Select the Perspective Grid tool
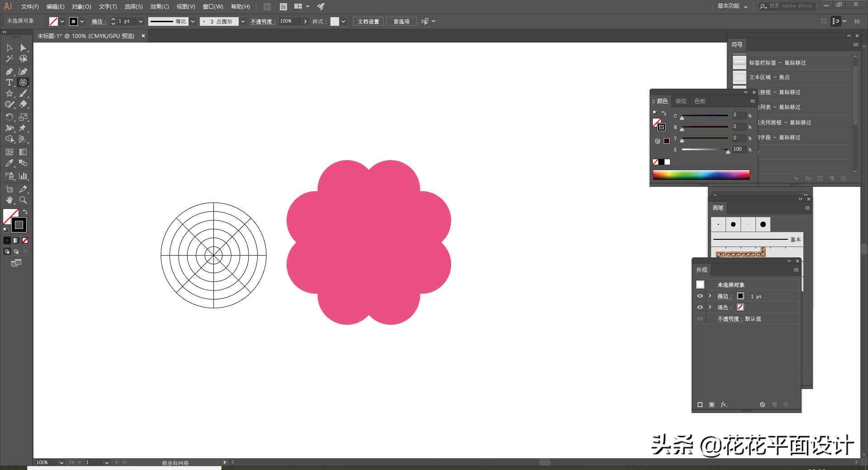The image size is (868, 470). coord(23,139)
